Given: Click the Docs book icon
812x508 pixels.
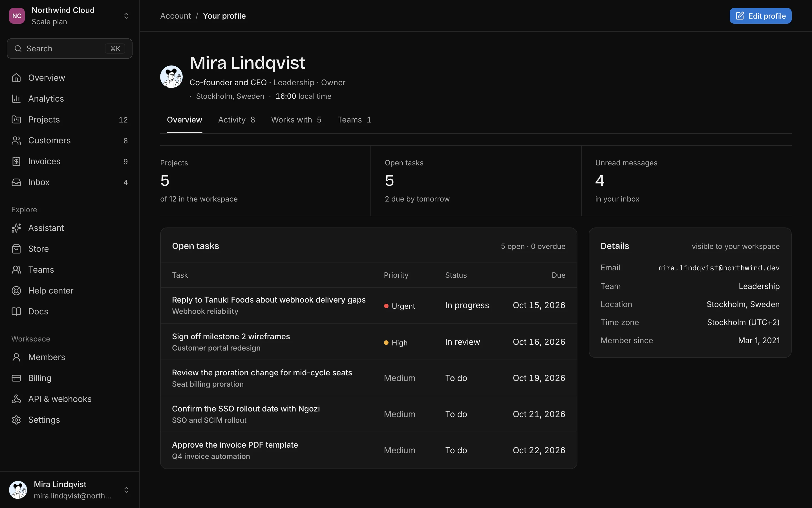Looking at the screenshot, I should tap(16, 312).
